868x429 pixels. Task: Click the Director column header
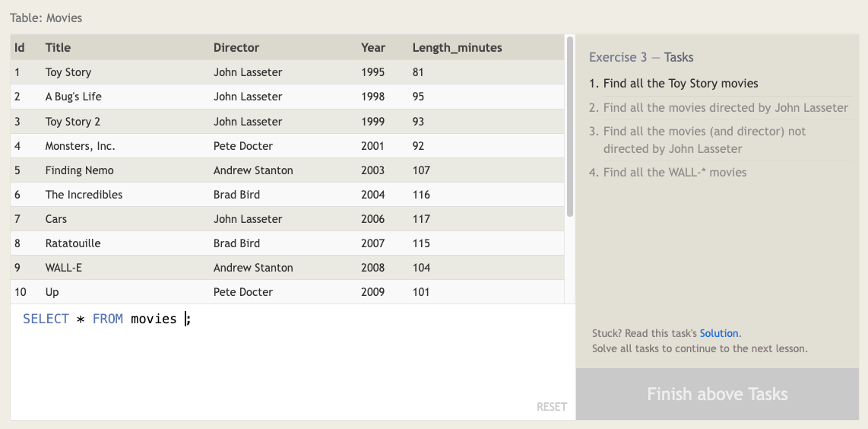pos(236,48)
